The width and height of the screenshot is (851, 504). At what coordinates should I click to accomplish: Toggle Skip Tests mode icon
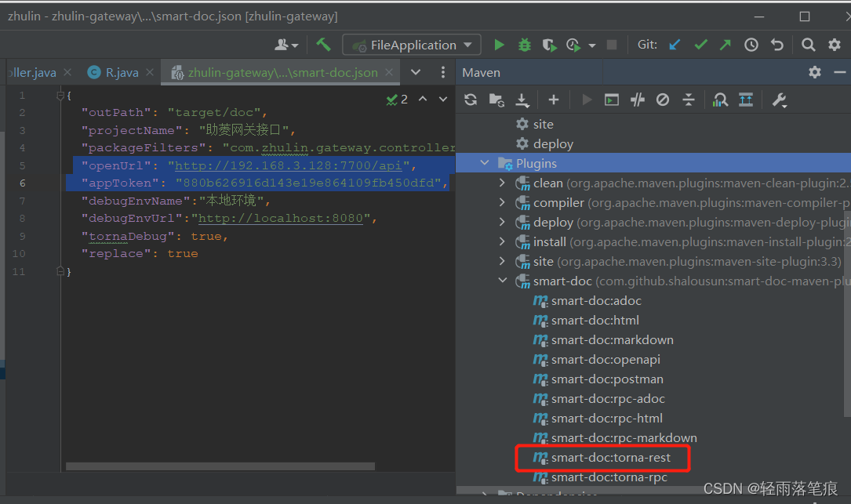(x=663, y=100)
